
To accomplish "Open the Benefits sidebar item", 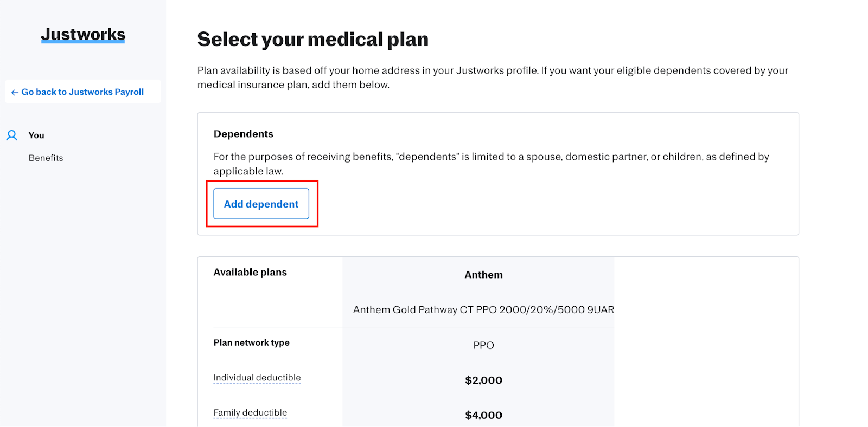I will (x=46, y=158).
